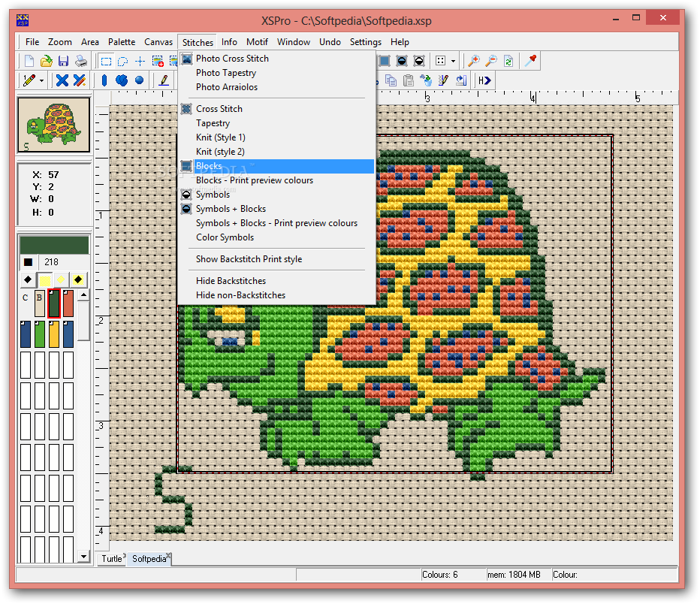Screen dimensions: 700x604
Task: Open an existing pattern file
Action: coord(47,61)
